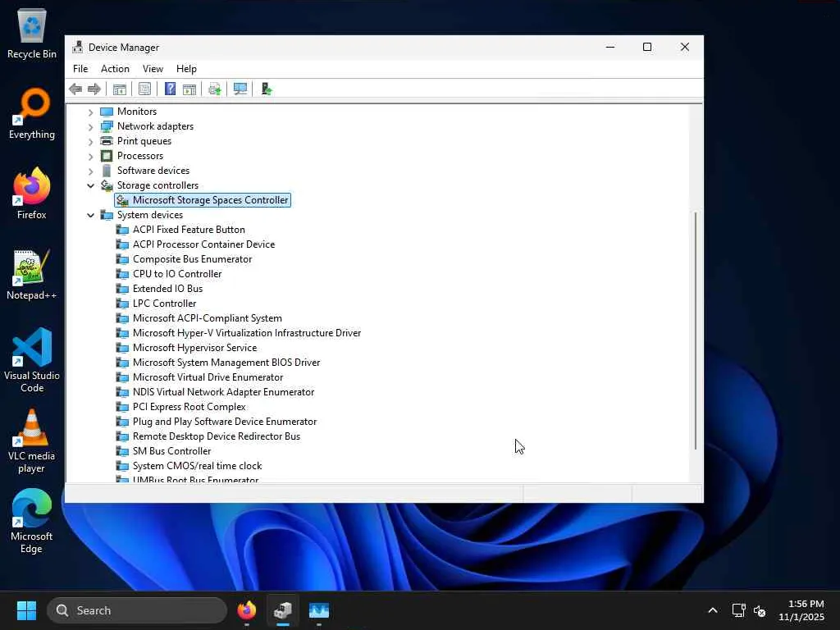840x630 pixels.
Task: Expand the Processors category
Action: click(90, 157)
